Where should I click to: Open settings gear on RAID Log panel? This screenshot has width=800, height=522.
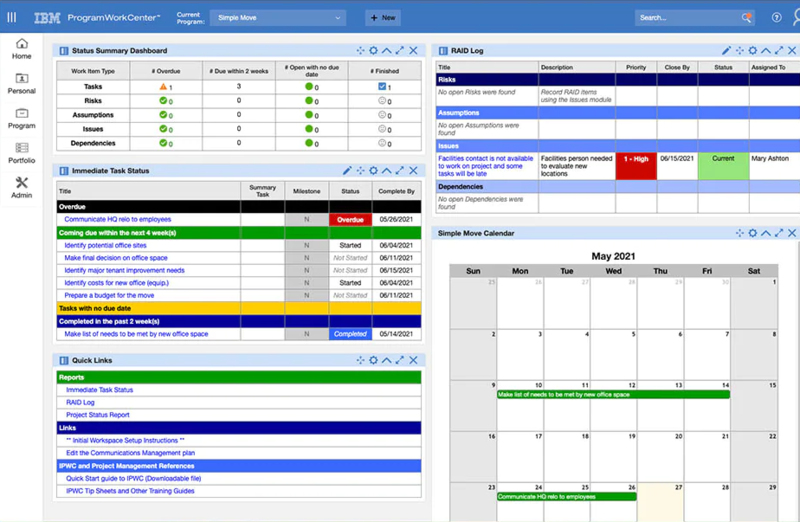pos(740,50)
